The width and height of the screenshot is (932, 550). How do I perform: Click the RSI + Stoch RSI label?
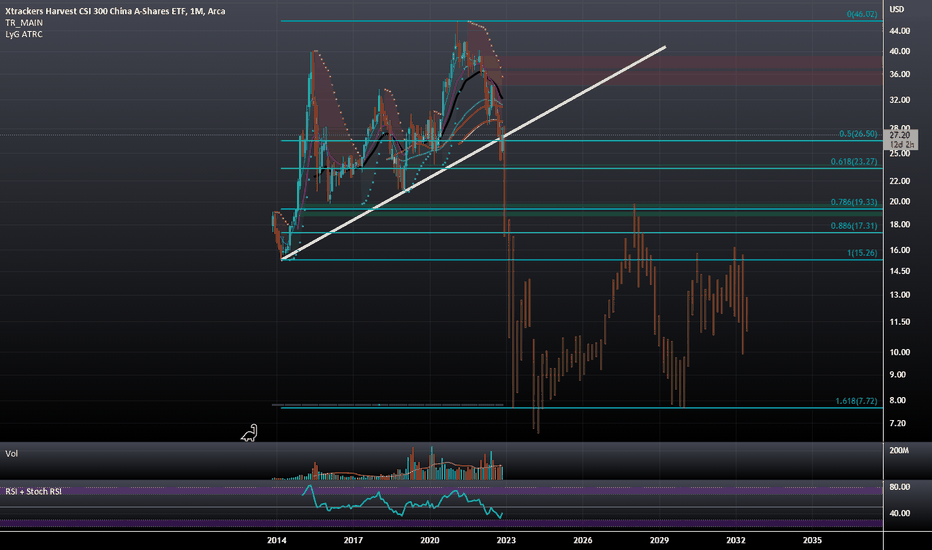[33, 491]
